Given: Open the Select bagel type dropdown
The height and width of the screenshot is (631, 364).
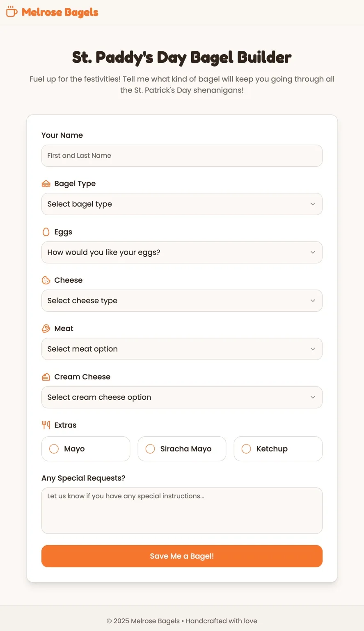Looking at the screenshot, I should click(182, 204).
